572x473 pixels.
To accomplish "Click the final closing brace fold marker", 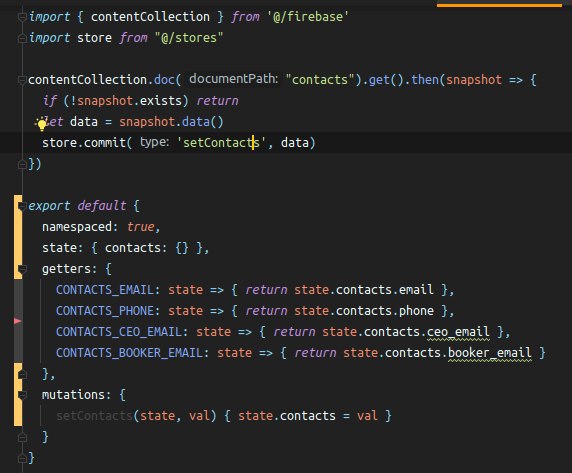I will (22, 458).
